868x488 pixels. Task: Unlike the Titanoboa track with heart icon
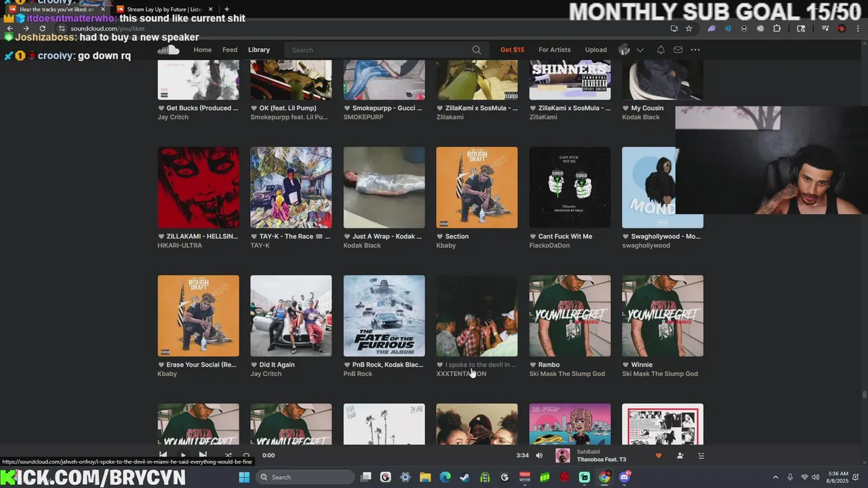658,455
